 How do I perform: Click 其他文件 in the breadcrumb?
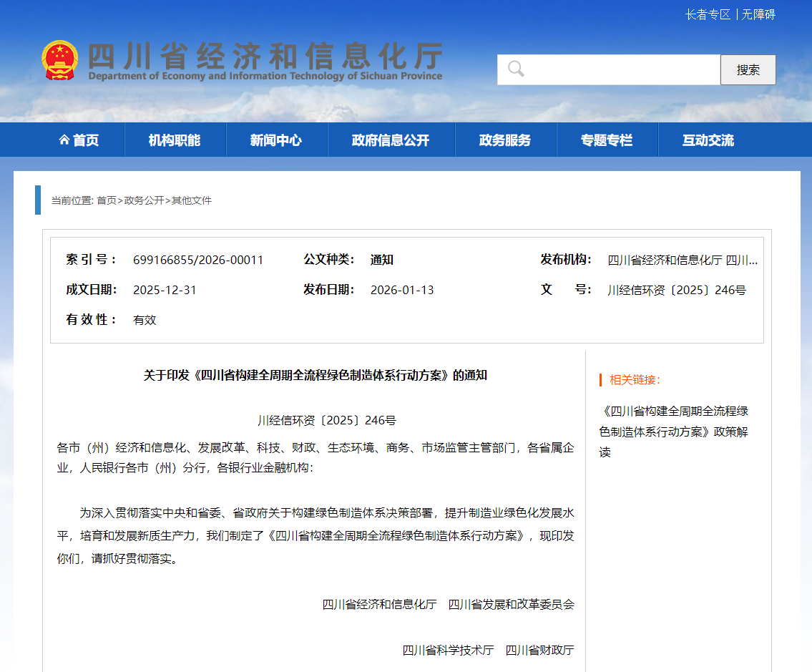coord(193,200)
